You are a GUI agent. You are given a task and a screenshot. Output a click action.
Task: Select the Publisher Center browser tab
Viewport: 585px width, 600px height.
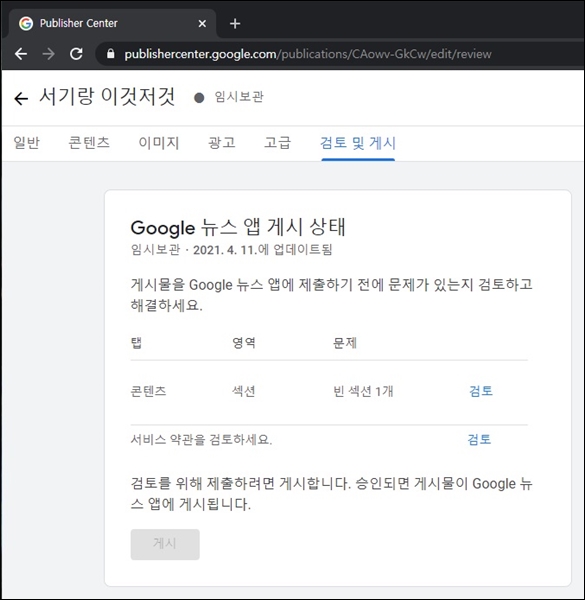click(x=113, y=23)
